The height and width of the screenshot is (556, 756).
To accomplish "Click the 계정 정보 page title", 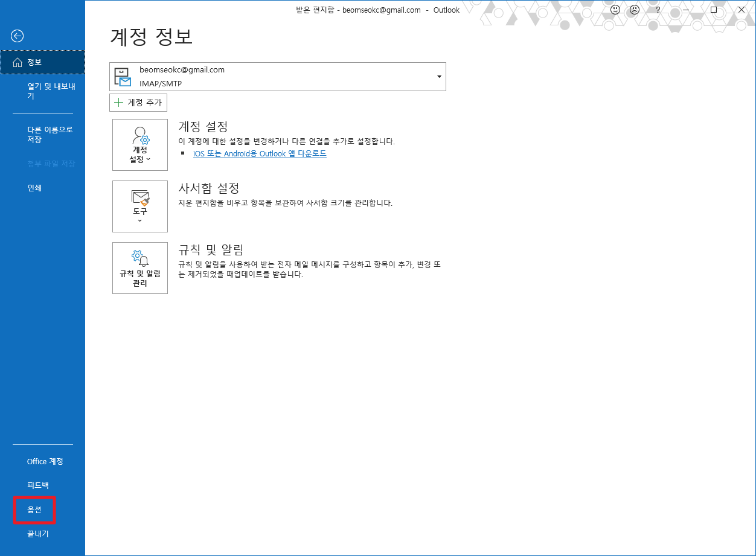I will point(152,36).
